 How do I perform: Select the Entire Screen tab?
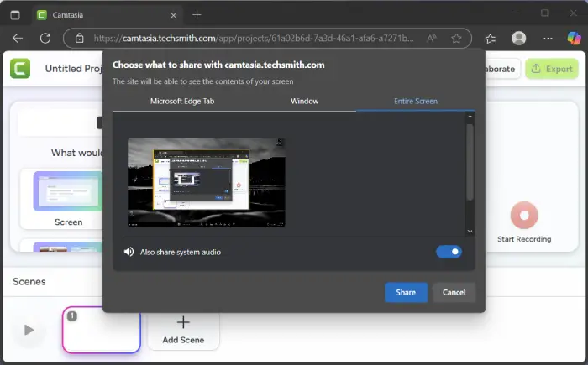pos(416,102)
